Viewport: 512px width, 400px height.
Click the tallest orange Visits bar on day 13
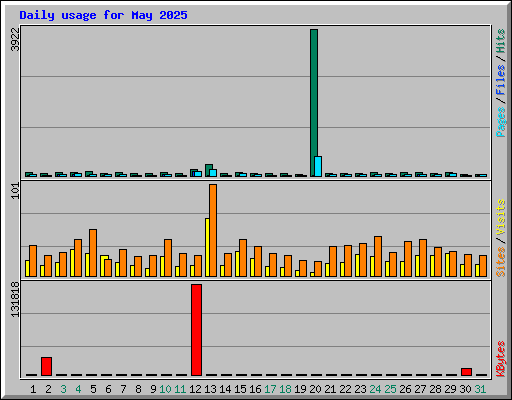click(x=213, y=230)
